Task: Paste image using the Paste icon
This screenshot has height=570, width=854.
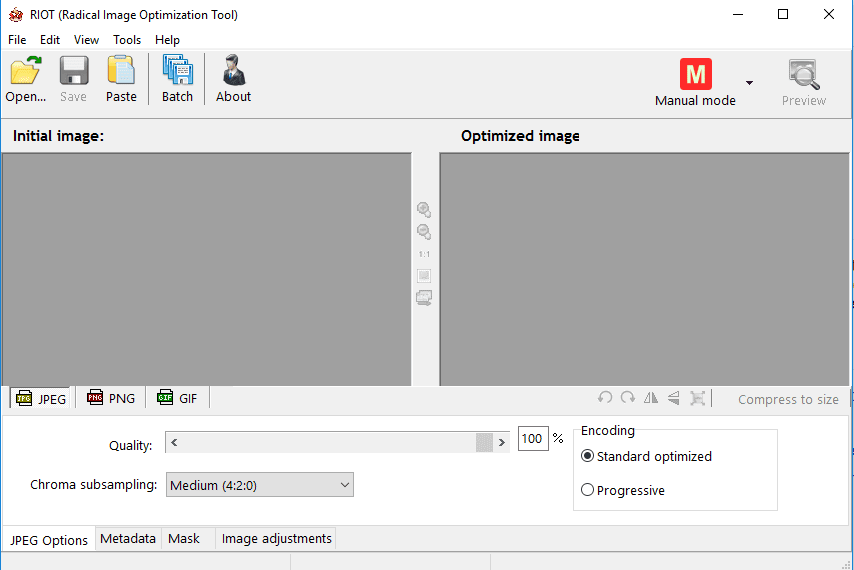Action: [121, 71]
